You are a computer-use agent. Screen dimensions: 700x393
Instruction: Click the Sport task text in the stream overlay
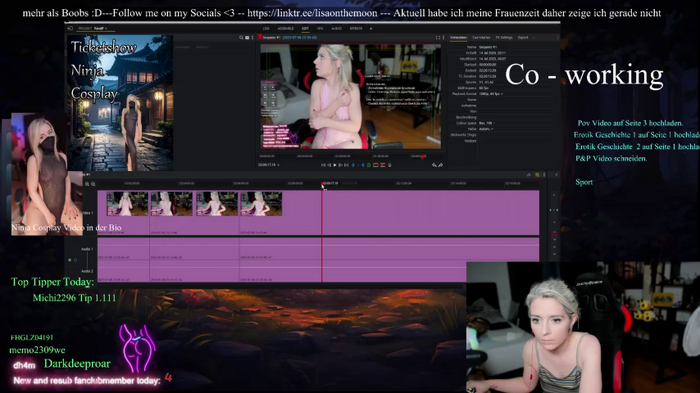click(584, 182)
